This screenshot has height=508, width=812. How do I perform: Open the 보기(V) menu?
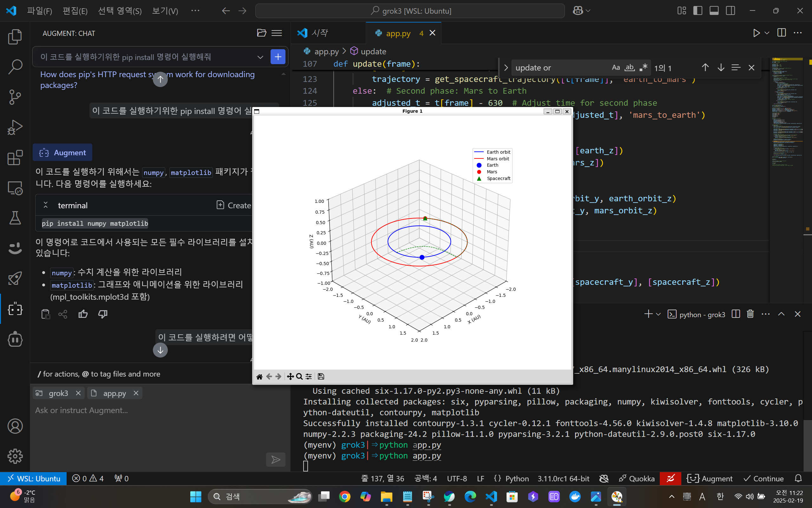coord(165,11)
